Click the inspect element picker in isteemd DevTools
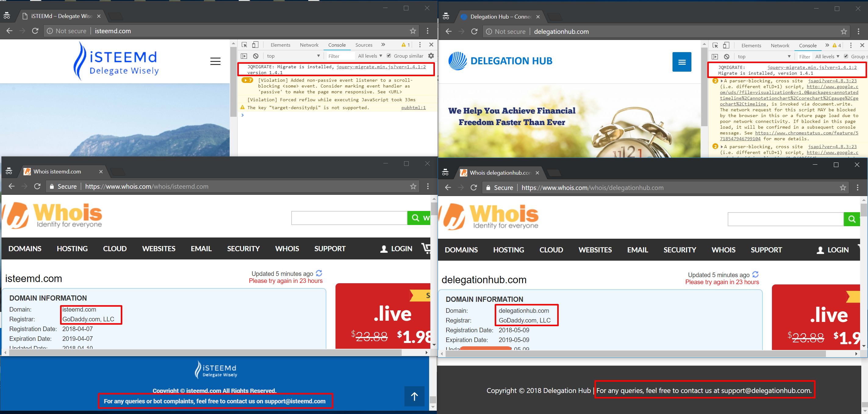The width and height of the screenshot is (868, 414). (x=245, y=45)
